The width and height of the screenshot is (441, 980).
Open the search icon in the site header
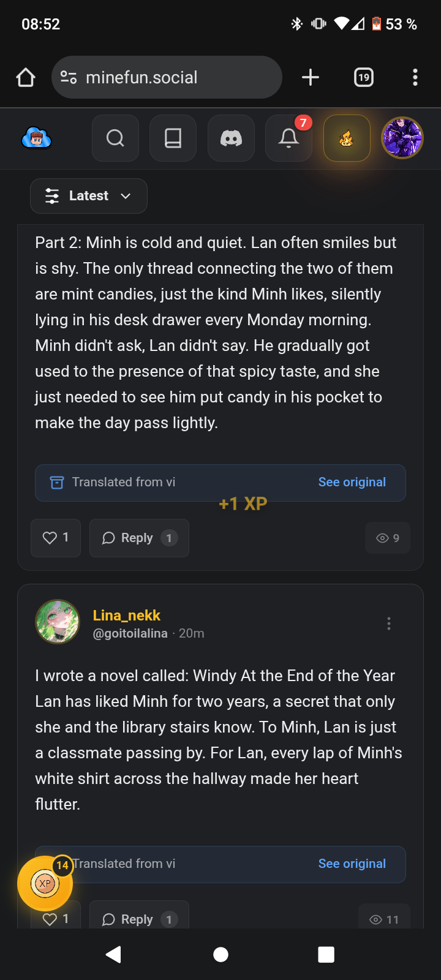tap(115, 138)
